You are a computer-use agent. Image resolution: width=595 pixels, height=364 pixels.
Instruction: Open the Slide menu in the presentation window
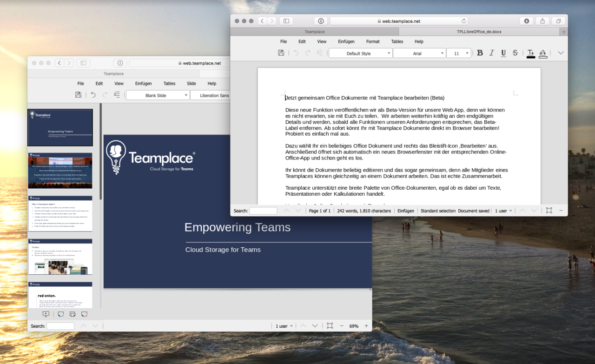(x=192, y=83)
